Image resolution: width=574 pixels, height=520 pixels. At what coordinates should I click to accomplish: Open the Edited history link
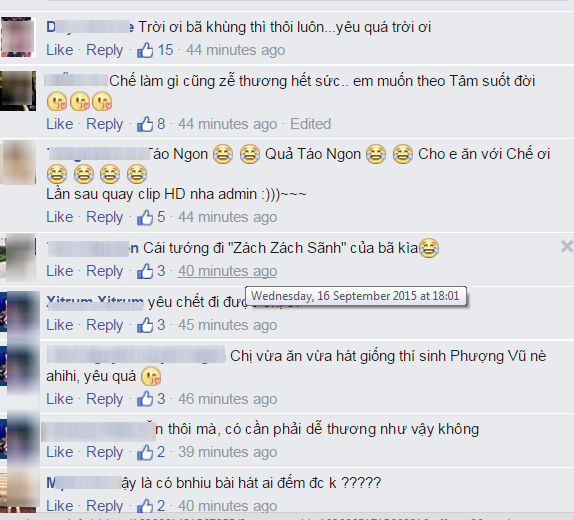[x=310, y=124]
